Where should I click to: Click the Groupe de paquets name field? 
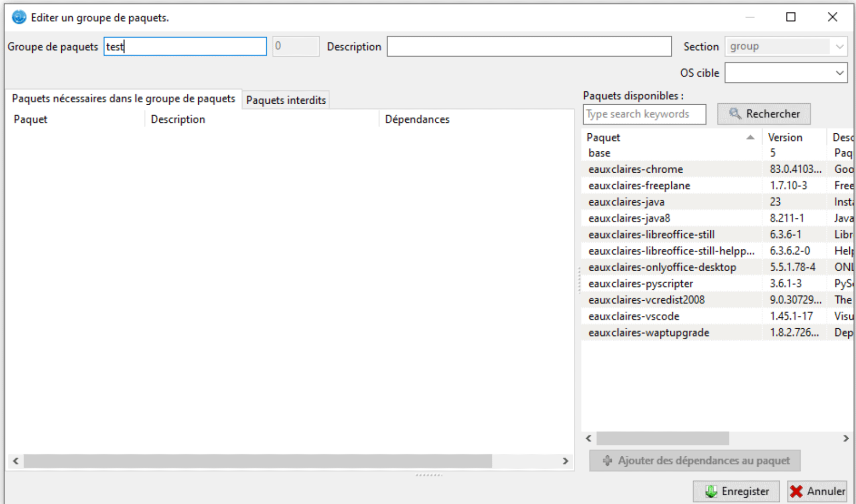185,47
